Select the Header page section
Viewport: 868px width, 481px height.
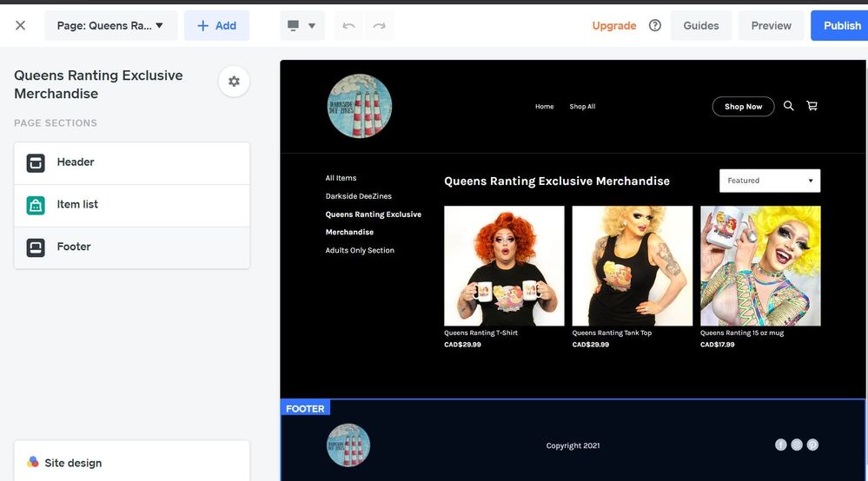132,162
